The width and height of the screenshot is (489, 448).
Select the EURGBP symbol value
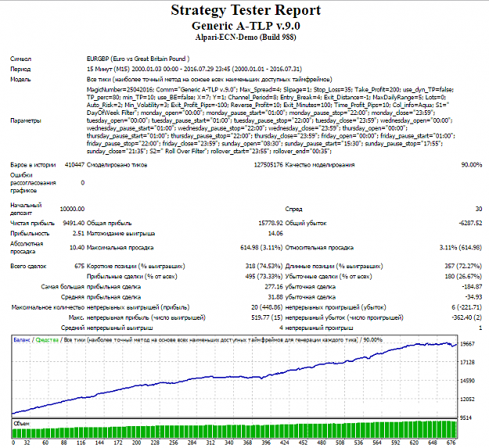[x=138, y=59]
